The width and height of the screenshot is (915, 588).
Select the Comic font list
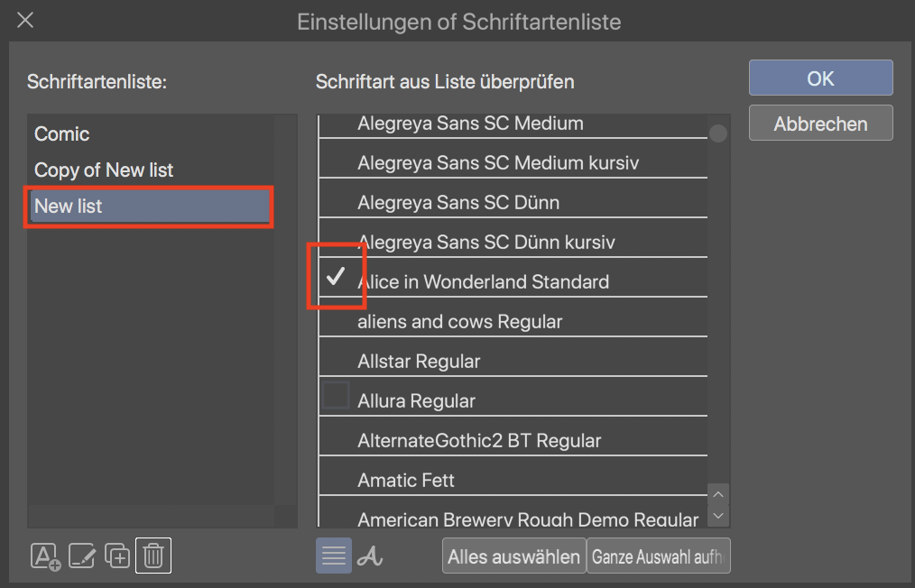(62, 134)
